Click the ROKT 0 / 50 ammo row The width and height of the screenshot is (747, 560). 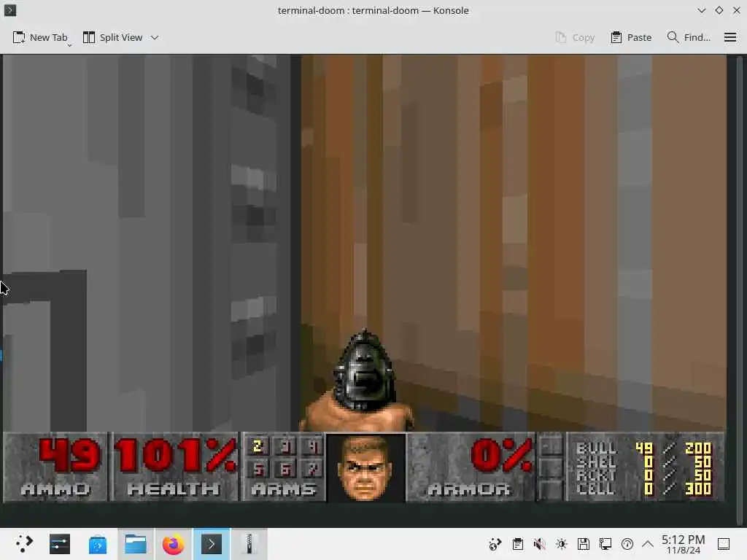(643, 475)
